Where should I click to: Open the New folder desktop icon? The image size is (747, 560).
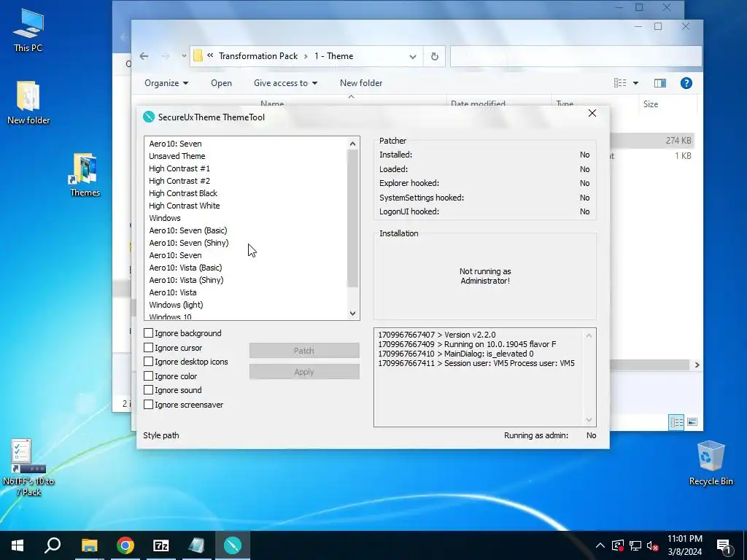(x=28, y=103)
